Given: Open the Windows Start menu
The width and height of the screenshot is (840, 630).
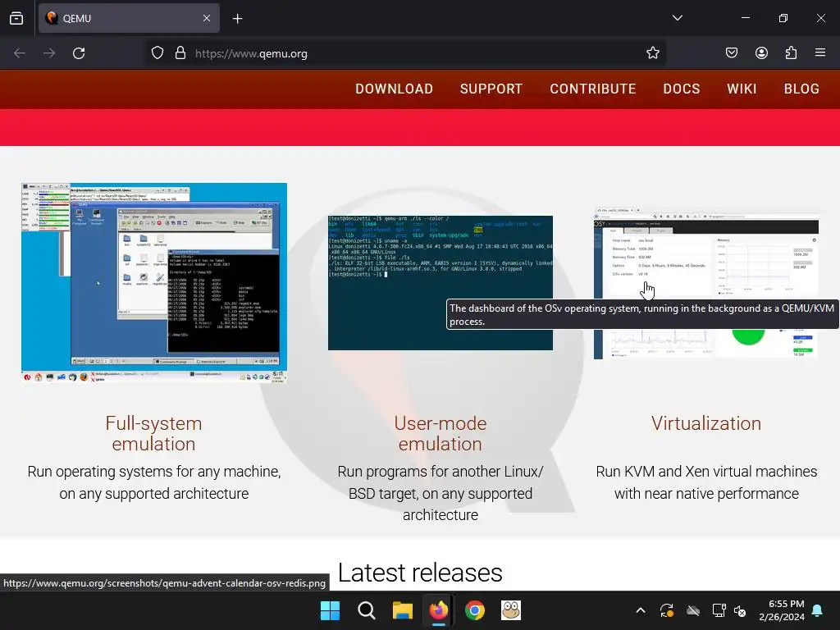Looking at the screenshot, I should [x=330, y=610].
